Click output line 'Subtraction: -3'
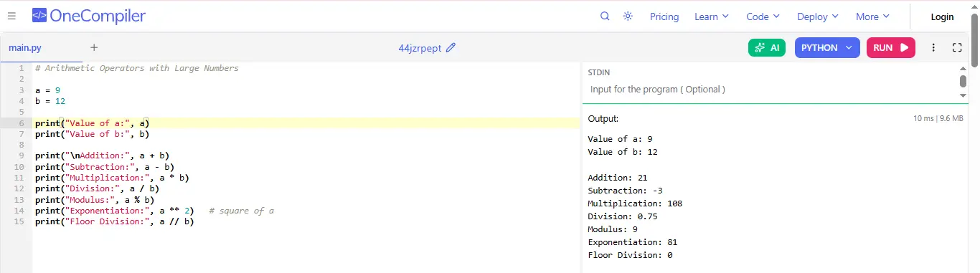980x273 pixels. [625, 191]
